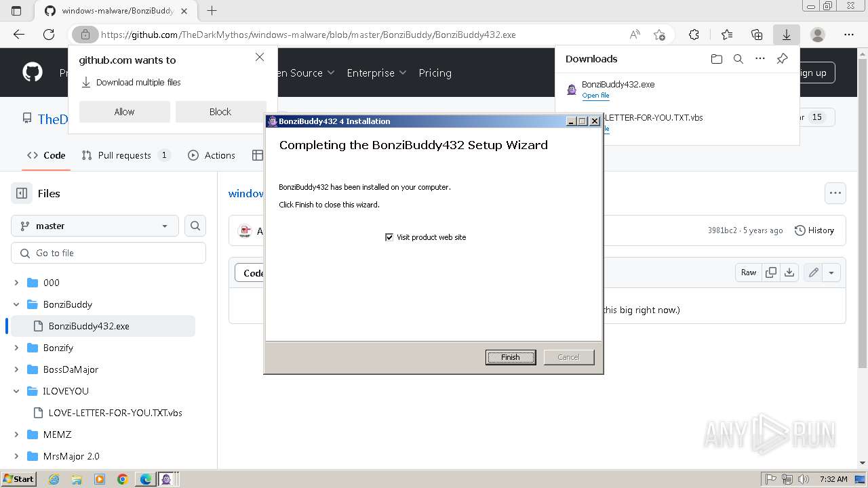Click Open file link under BonziBuddy432.exe
This screenshot has height=488, width=868.
click(x=595, y=96)
